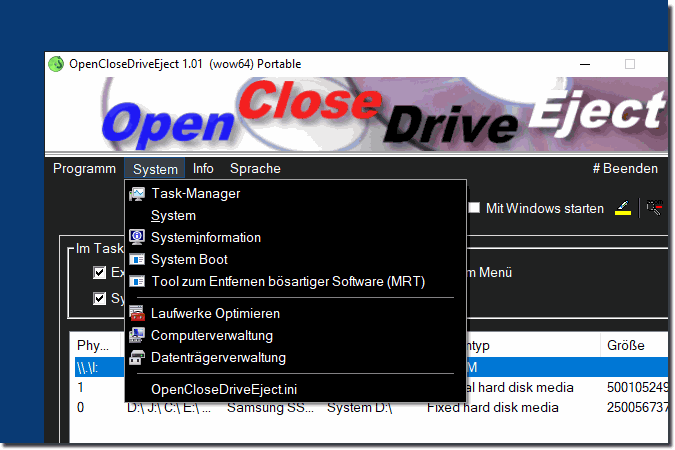The width and height of the screenshot is (675, 450).
Task: Click the MRT tool window icon
Action: coord(137,282)
